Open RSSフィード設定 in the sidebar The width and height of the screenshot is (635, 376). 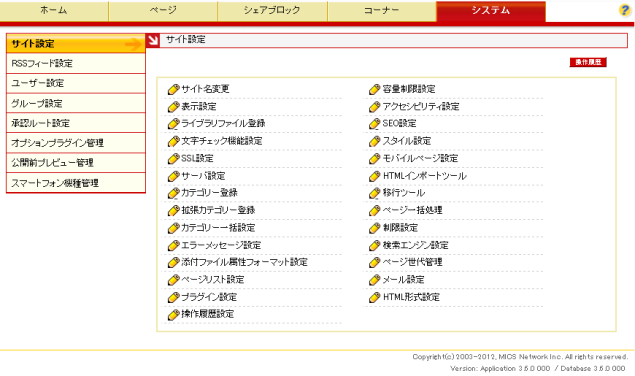click(76, 64)
